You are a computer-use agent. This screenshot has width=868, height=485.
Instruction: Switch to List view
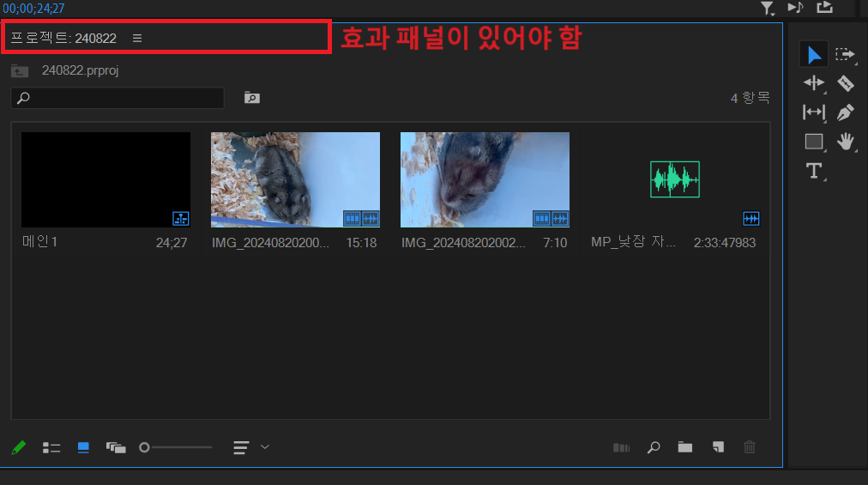coord(51,448)
